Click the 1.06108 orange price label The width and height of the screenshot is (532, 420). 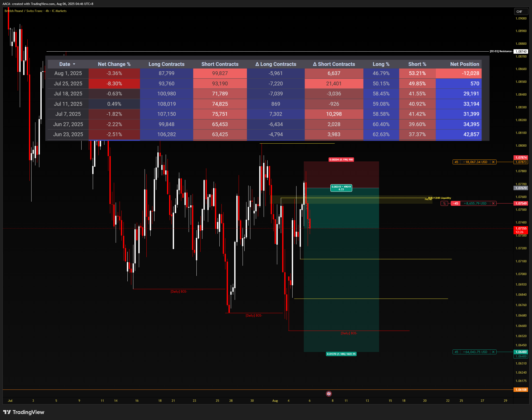(x=521, y=390)
